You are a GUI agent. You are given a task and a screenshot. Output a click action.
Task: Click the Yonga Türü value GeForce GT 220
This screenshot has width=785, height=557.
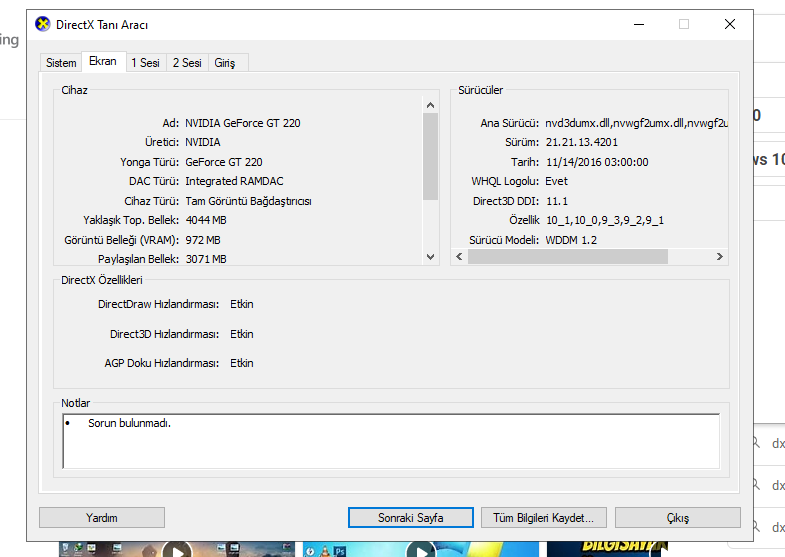(x=224, y=162)
